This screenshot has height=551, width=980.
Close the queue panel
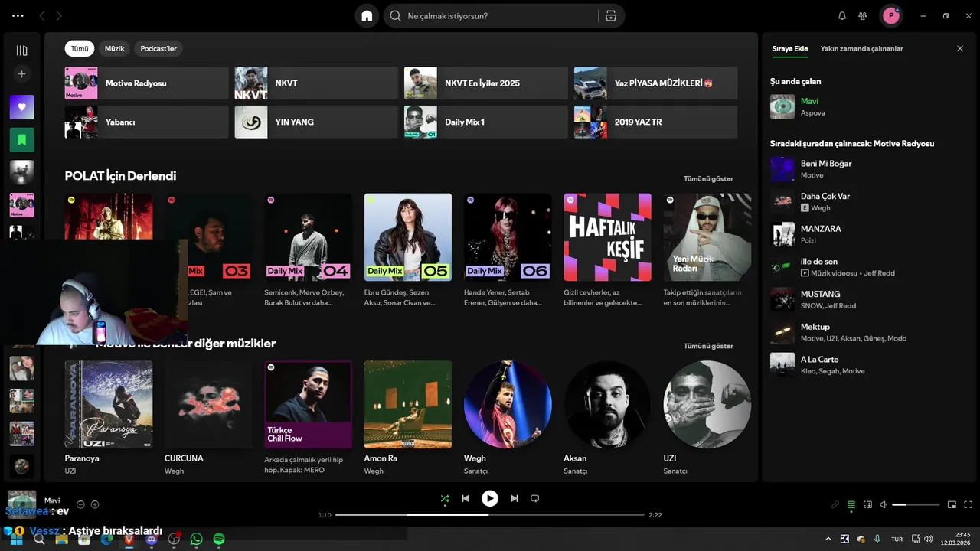[960, 48]
